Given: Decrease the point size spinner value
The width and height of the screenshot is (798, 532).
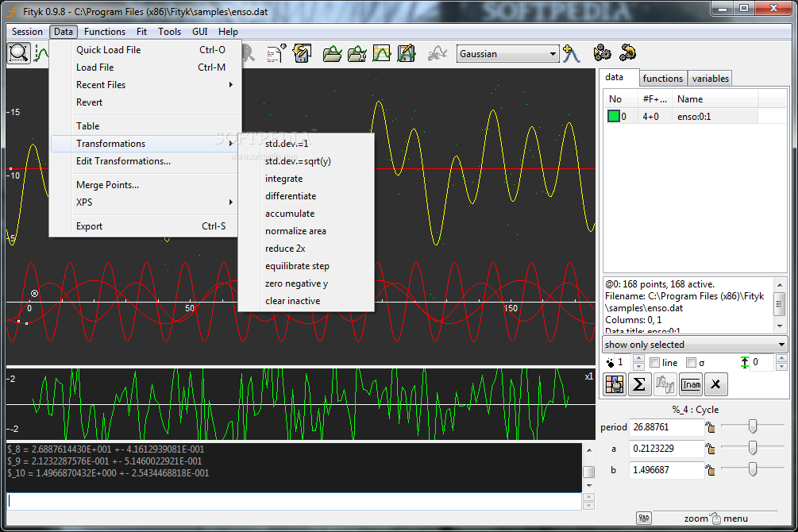Looking at the screenshot, I should [638, 367].
